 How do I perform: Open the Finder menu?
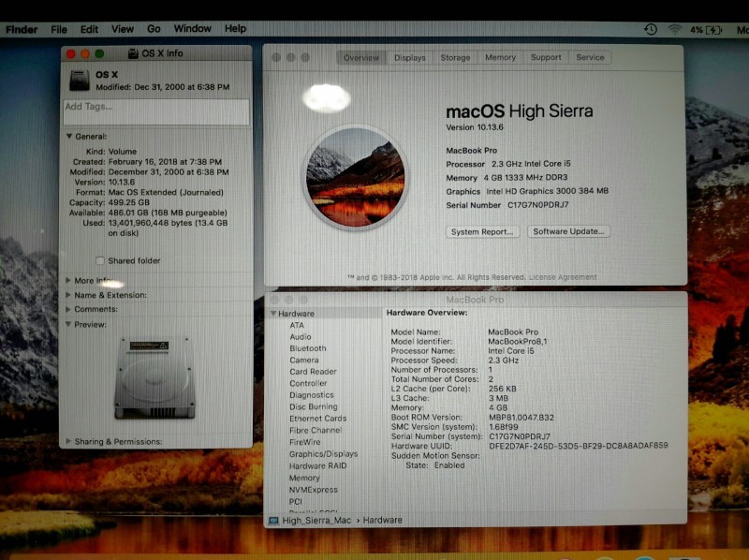pyautogui.click(x=22, y=30)
